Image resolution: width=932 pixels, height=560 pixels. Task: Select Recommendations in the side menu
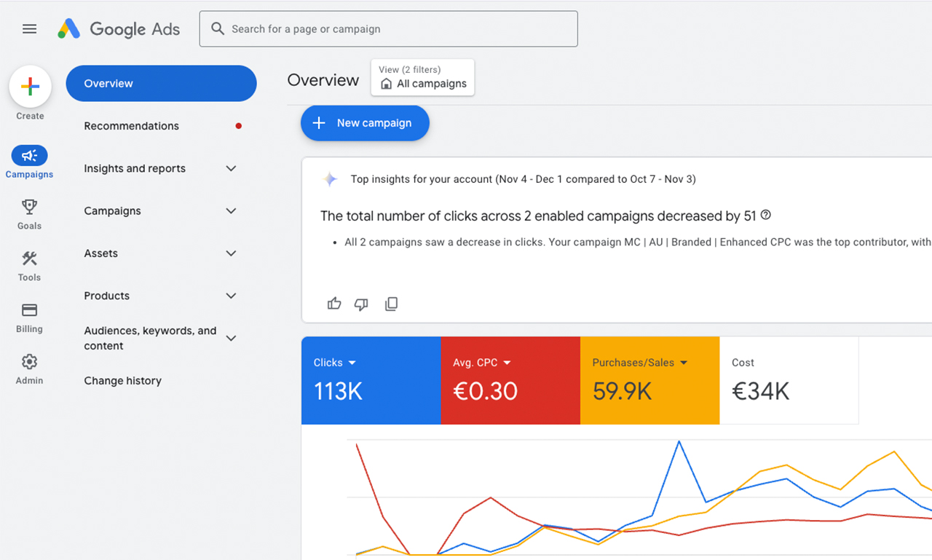pos(131,126)
